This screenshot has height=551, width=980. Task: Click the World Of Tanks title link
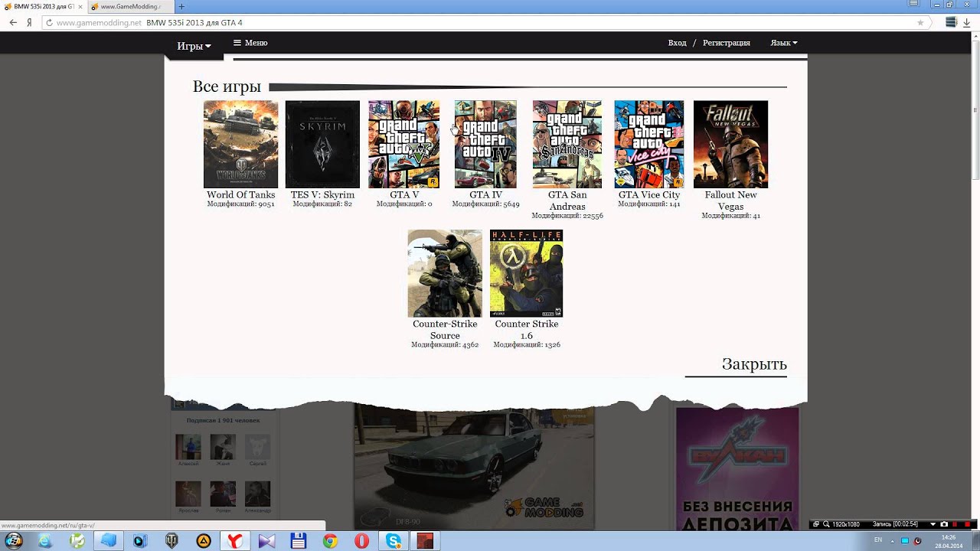[240, 195]
